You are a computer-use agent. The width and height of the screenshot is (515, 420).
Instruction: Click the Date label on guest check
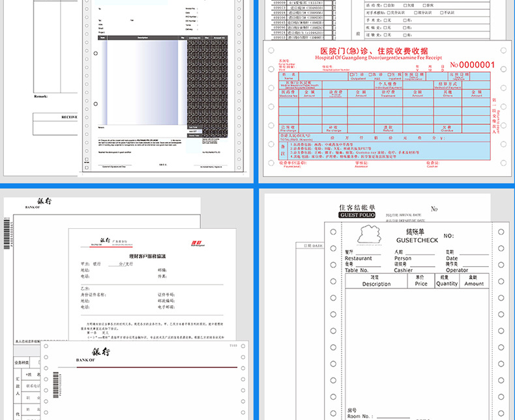click(x=452, y=258)
